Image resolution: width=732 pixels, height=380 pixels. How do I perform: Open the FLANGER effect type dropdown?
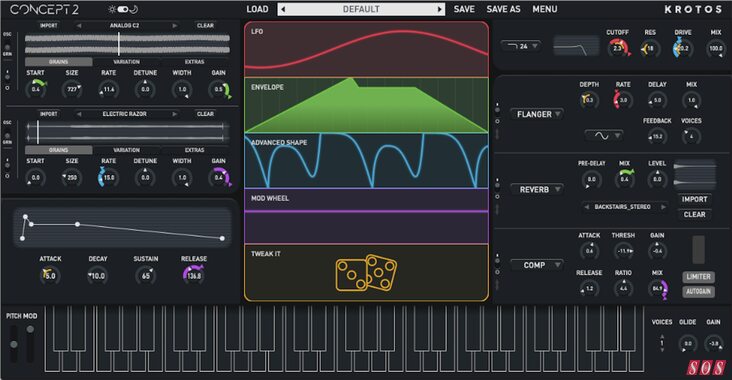538,114
